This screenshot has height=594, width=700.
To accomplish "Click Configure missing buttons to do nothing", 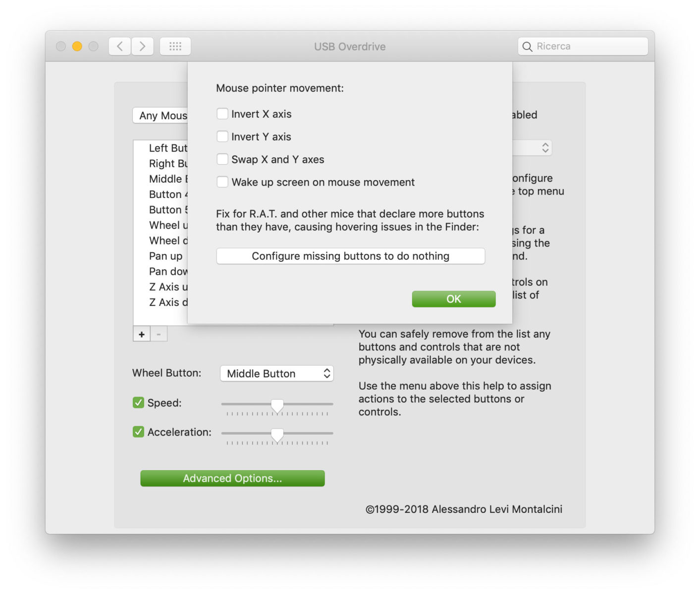I will pos(351,256).
